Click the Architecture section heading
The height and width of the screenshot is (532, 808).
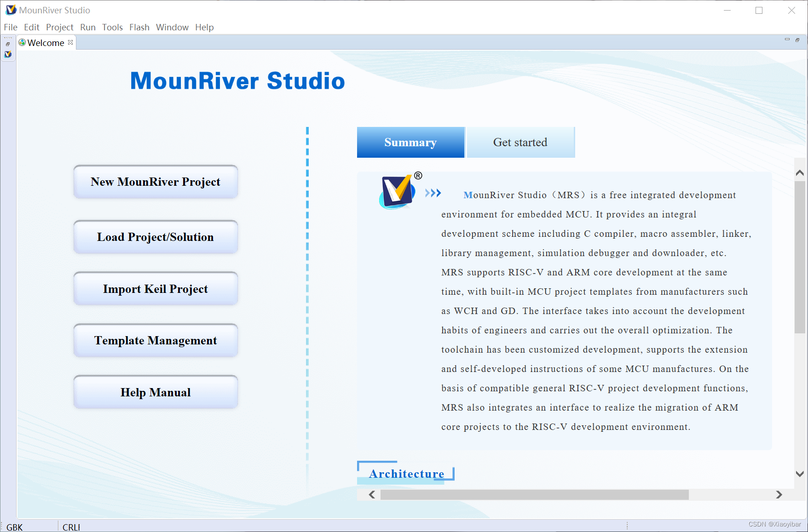(x=407, y=474)
